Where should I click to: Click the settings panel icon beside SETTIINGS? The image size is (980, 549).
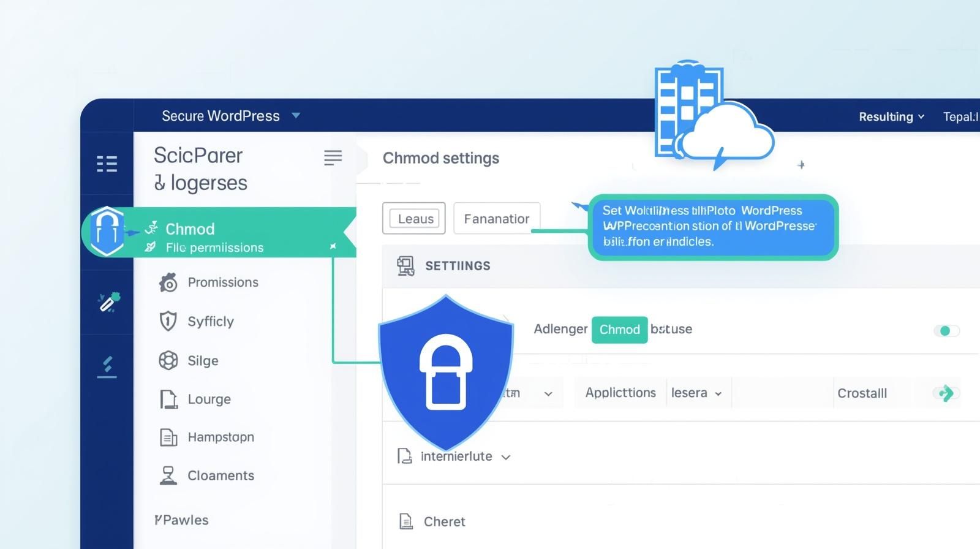point(405,266)
